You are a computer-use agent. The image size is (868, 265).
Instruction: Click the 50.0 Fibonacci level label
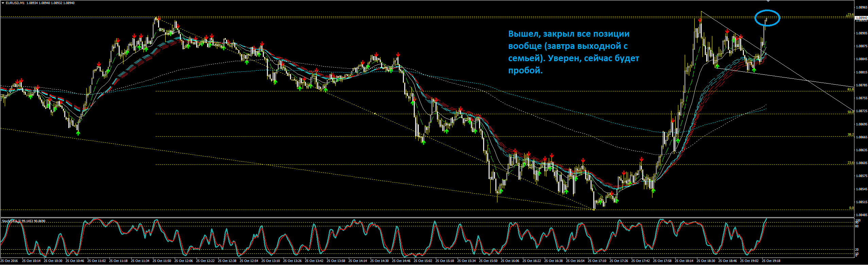click(x=850, y=112)
